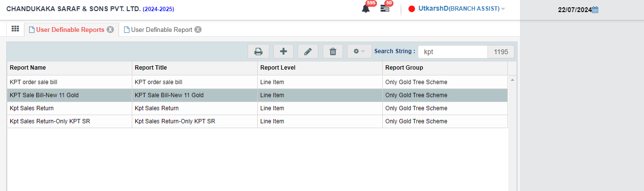Click the red status dot beside UtkarshD
The width and height of the screenshot is (644, 191).
pyautogui.click(x=412, y=9)
